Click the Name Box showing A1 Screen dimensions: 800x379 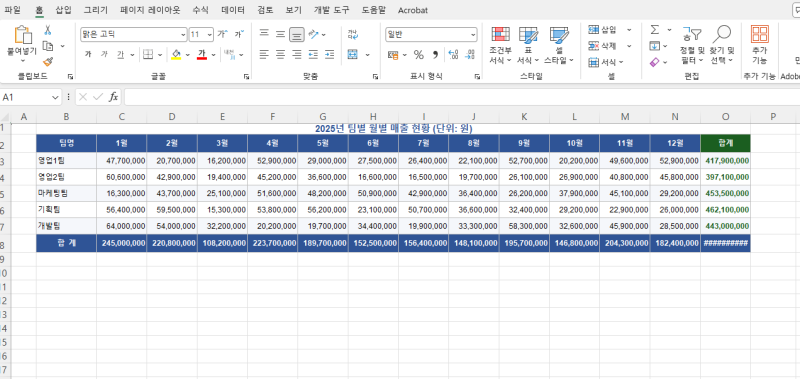(26, 97)
